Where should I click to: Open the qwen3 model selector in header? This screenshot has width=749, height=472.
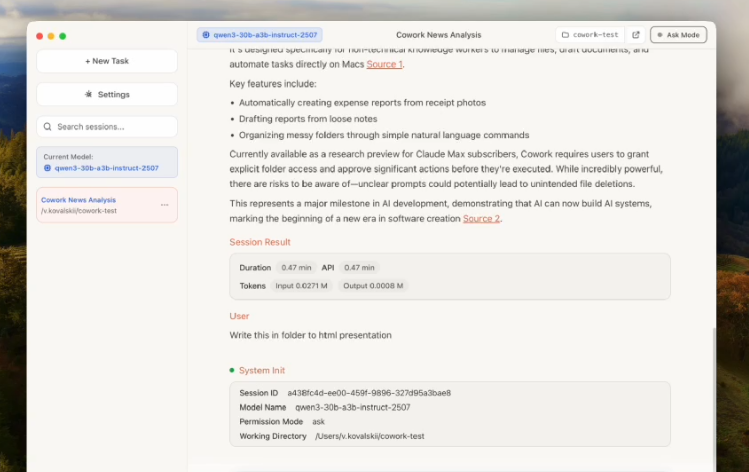tap(259, 35)
